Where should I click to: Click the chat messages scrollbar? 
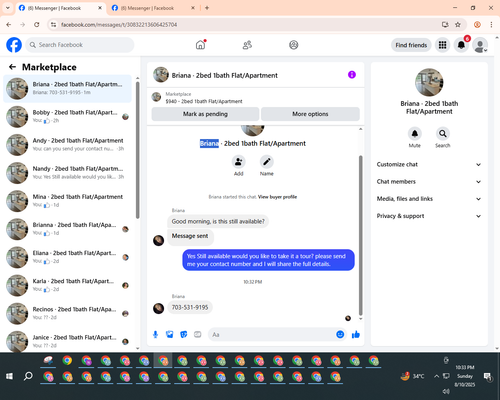coord(360,235)
